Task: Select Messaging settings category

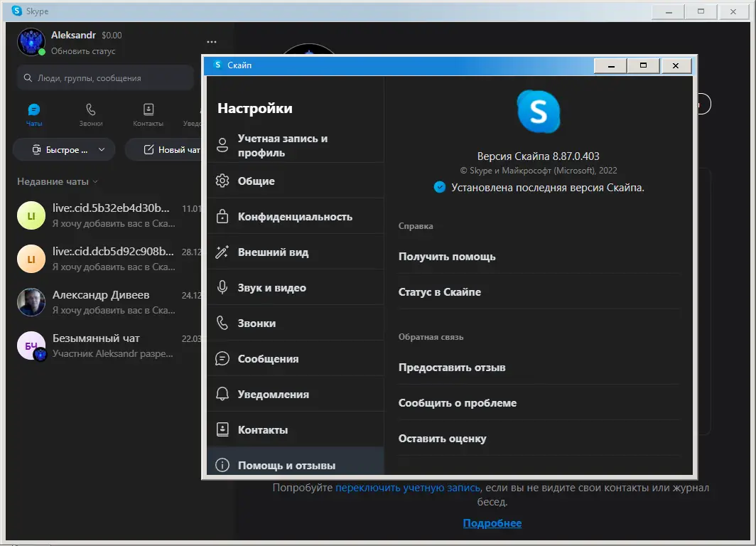Action: 296,358
